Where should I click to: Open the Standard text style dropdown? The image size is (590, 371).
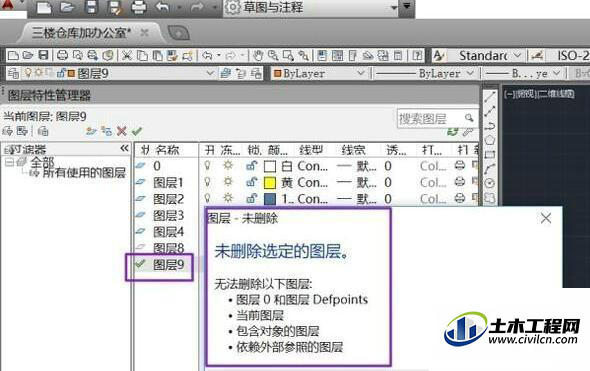[517, 56]
